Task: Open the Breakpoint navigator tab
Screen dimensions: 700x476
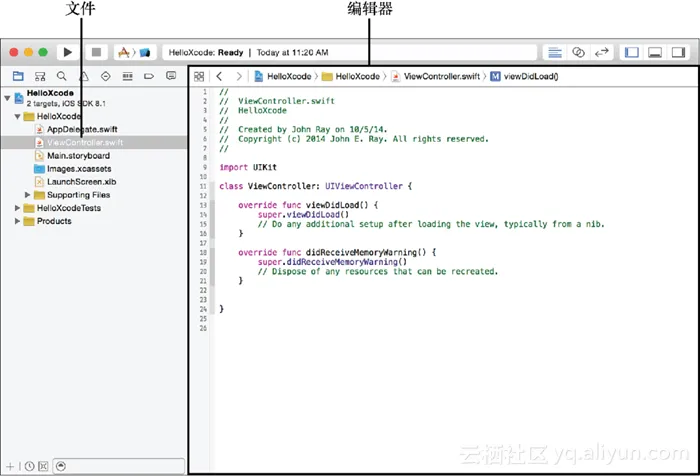Action: tap(149, 76)
